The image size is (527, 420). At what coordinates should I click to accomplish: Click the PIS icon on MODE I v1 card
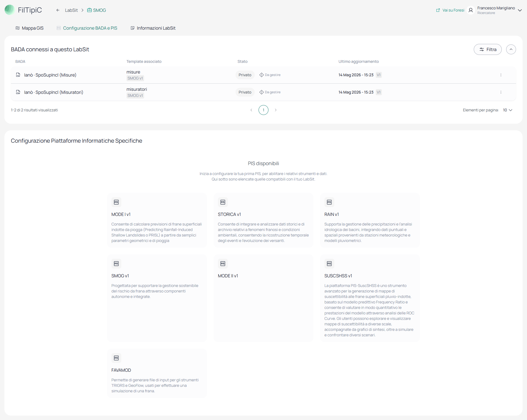coord(116,202)
